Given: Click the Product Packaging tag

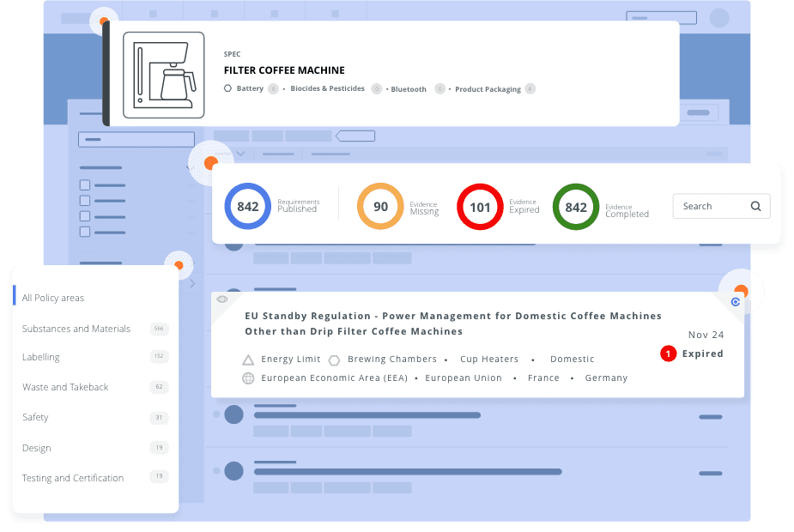Looking at the screenshot, I should (x=488, y=89).
